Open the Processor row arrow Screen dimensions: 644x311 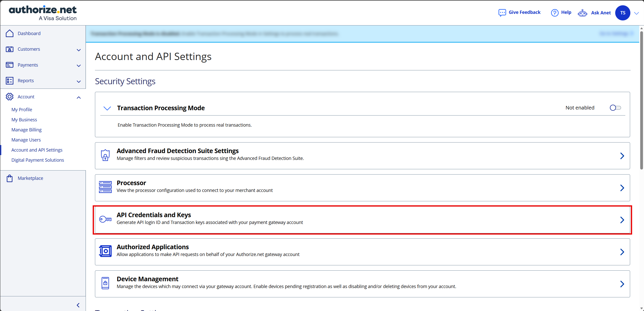pos(622,188)
